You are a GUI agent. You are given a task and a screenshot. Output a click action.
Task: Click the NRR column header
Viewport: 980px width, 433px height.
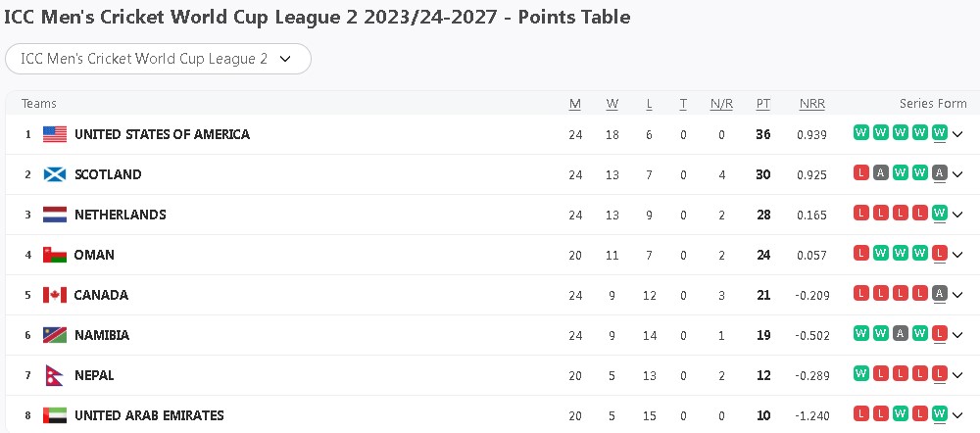811,104
